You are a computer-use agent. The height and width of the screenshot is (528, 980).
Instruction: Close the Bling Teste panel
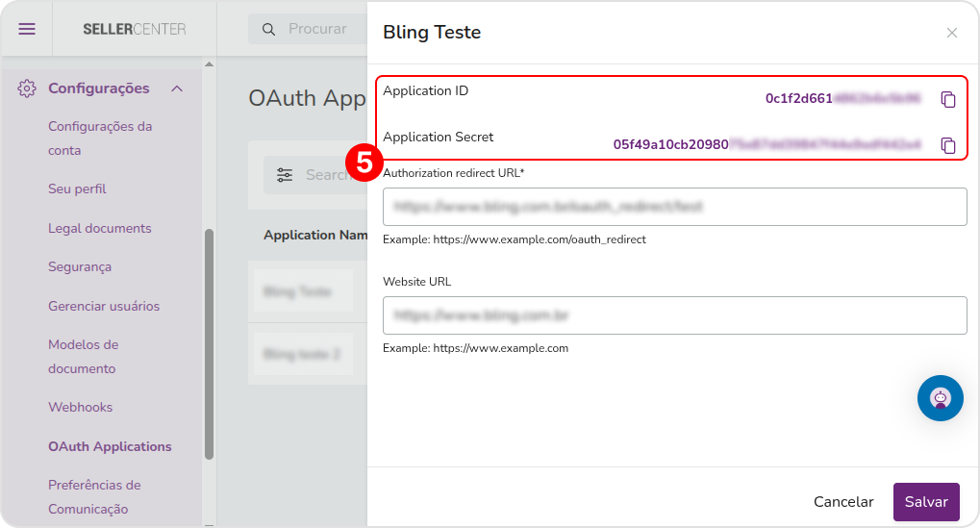pyautogui.click(x=951, y=33)
